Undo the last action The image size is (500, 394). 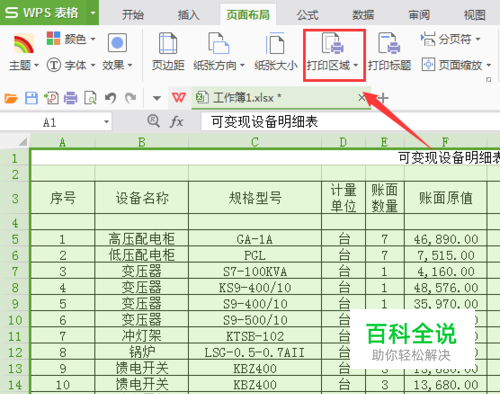(110, 98)
